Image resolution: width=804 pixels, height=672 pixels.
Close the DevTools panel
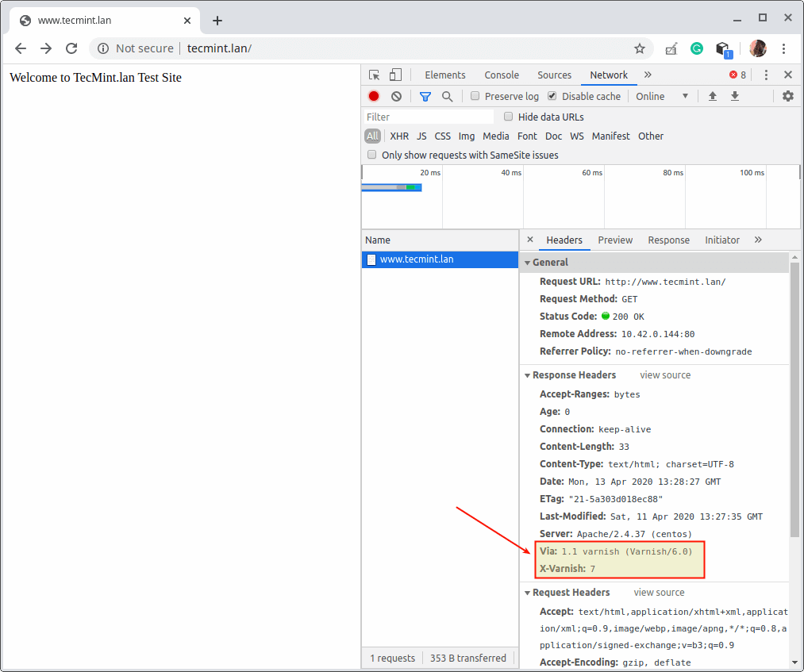tap(788, 75)
